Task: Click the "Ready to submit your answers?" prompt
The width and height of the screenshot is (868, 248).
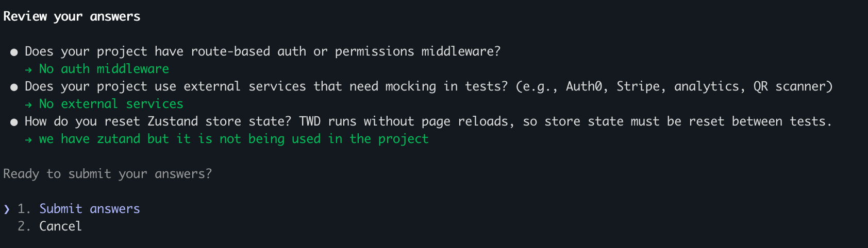Action: [x=107, y=174]
